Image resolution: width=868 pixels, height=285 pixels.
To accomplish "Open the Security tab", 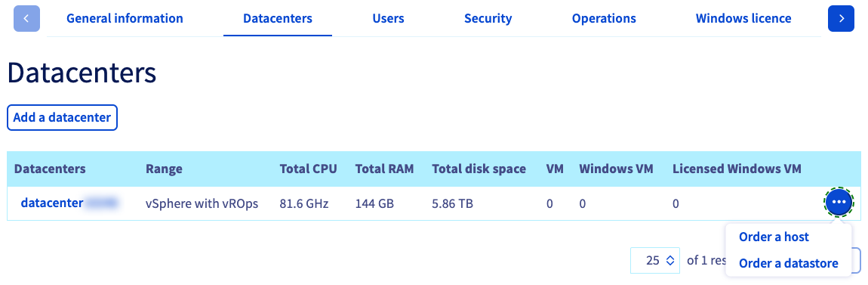I will (488, 18).
